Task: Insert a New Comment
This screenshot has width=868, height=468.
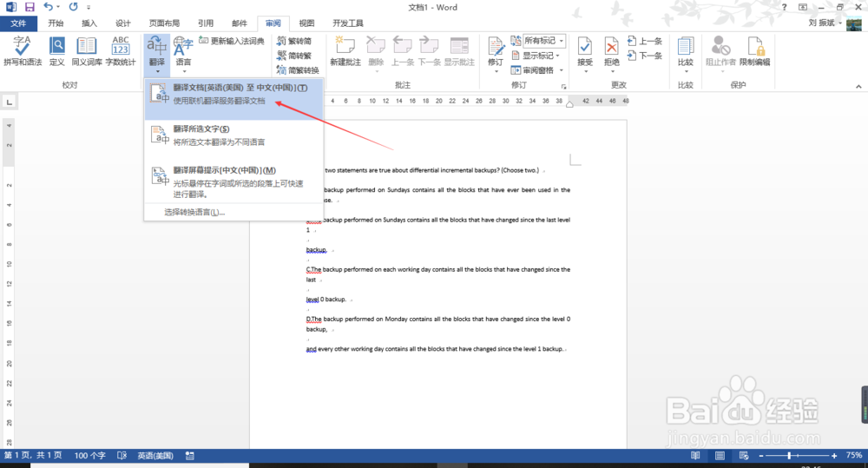Action: point(345,51)
